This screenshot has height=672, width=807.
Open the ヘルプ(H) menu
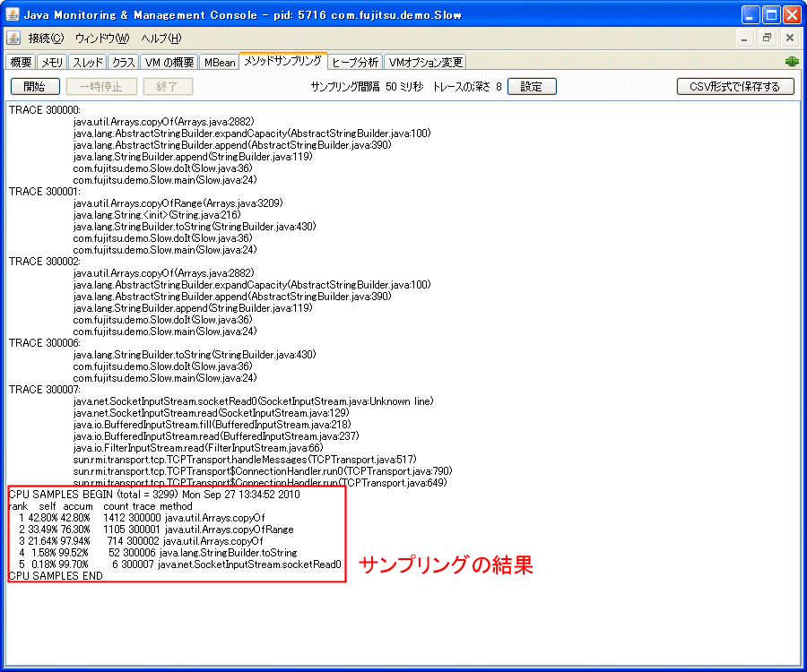[x=161, y=39]
